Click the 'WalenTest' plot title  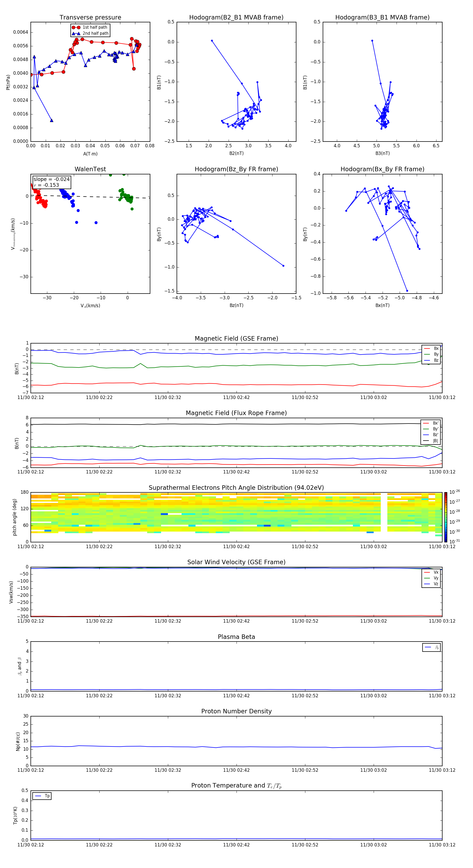[90, 169]
